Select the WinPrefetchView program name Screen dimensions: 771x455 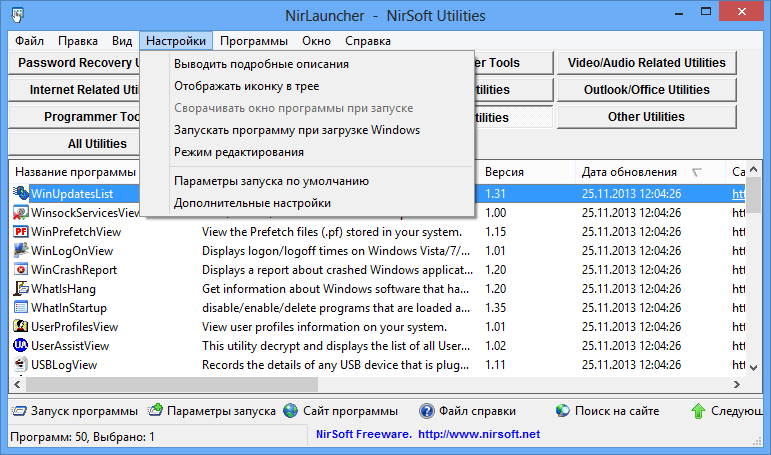click(x=76, y=232)
